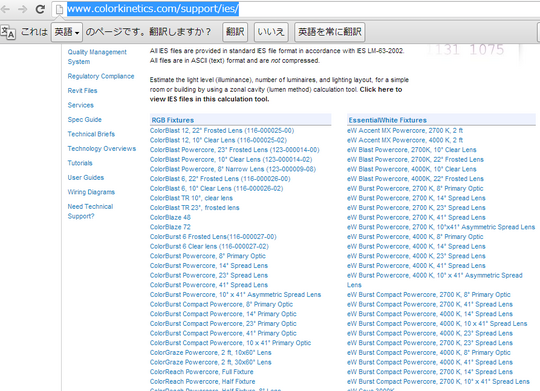Open ColorBlast 6, 22° Frosted Lens link

(220, 179)
